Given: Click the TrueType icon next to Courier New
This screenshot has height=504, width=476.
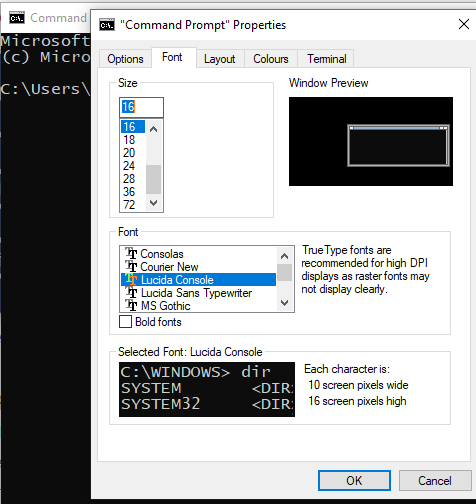Looking at the screenshot, I should [x=131, y=267].
